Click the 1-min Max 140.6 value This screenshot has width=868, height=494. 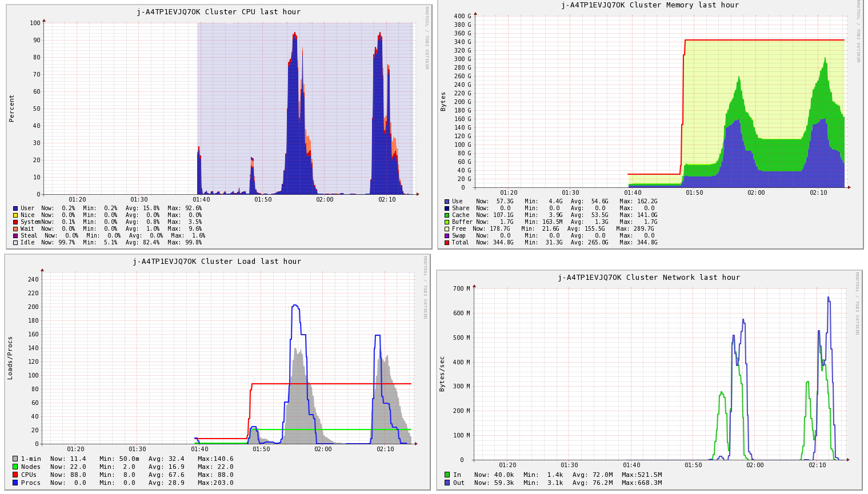(223, 459)
